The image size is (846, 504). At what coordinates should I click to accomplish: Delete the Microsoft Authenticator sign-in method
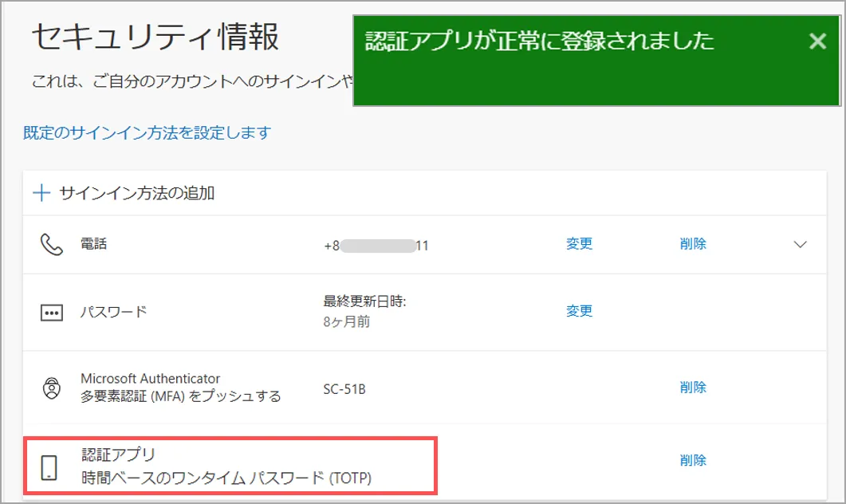tap(693, 388)
